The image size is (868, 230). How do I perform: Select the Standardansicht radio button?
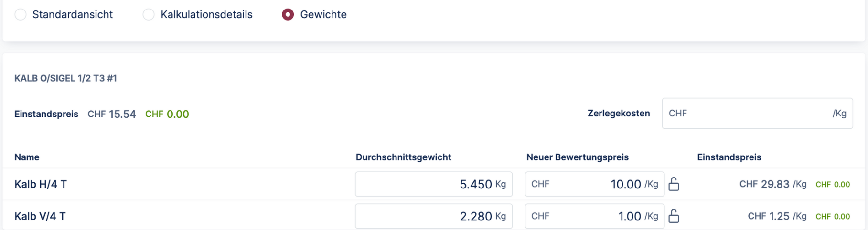pos(21,15)
